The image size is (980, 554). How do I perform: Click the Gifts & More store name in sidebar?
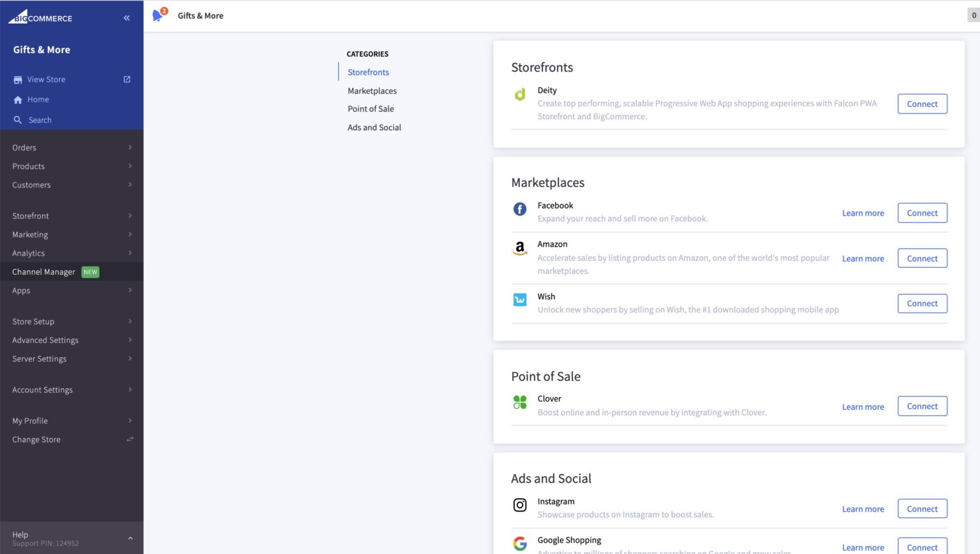click(x=41, y=50)
